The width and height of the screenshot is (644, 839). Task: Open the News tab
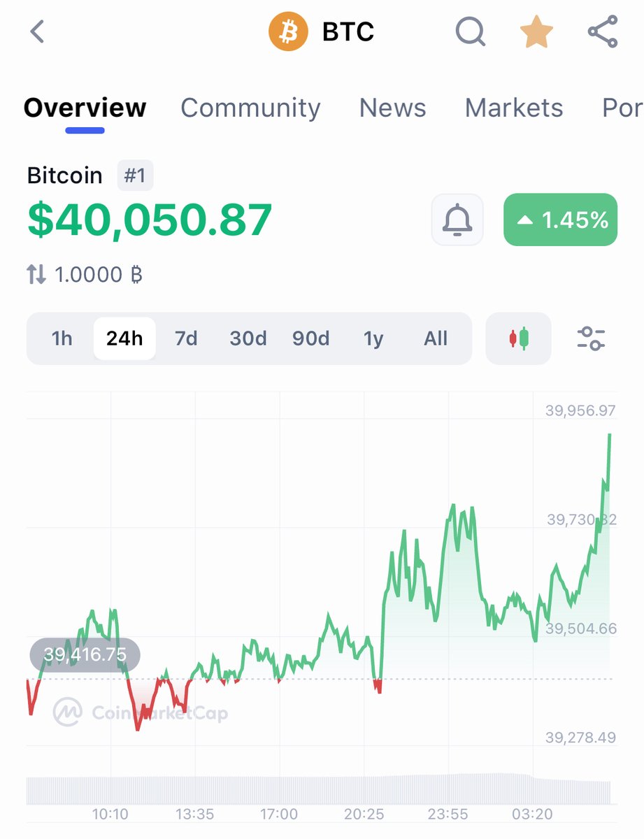[392, 108]
